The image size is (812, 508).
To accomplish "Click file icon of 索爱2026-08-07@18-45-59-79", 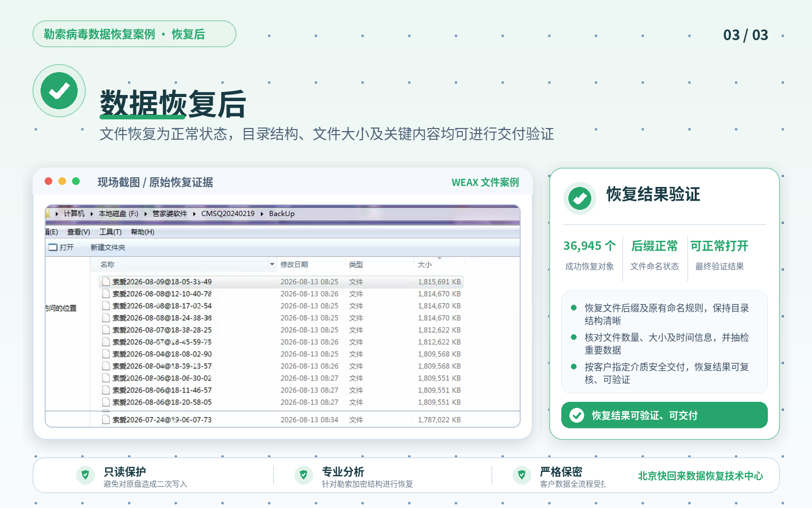I will [106, 342].
